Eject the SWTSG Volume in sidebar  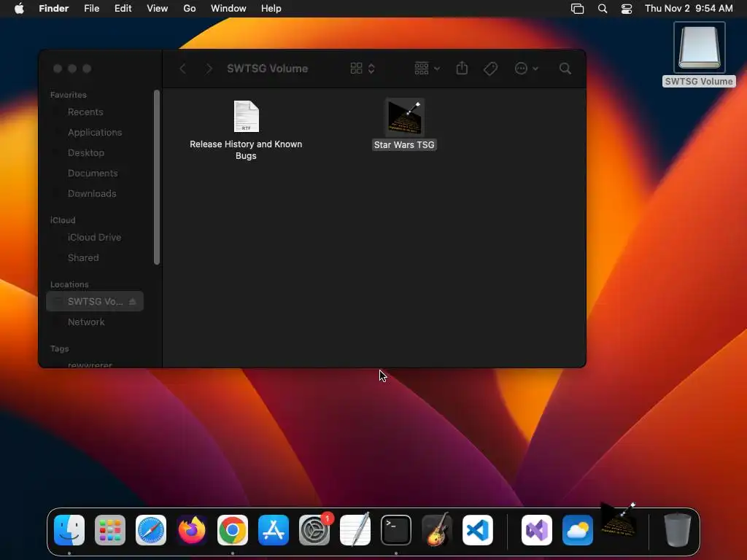pos(133,301)
